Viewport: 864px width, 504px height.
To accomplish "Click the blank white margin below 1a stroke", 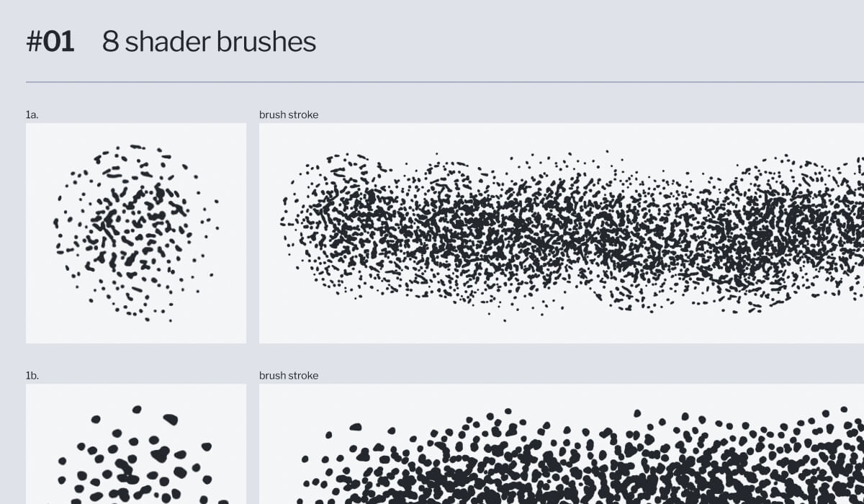I will [x=562, y=331].
